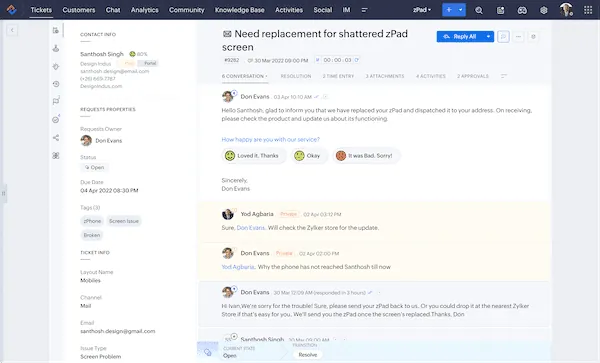Expand the top navigation overflow menu
The image size is (600, 363).
click(x=365, y=10)
